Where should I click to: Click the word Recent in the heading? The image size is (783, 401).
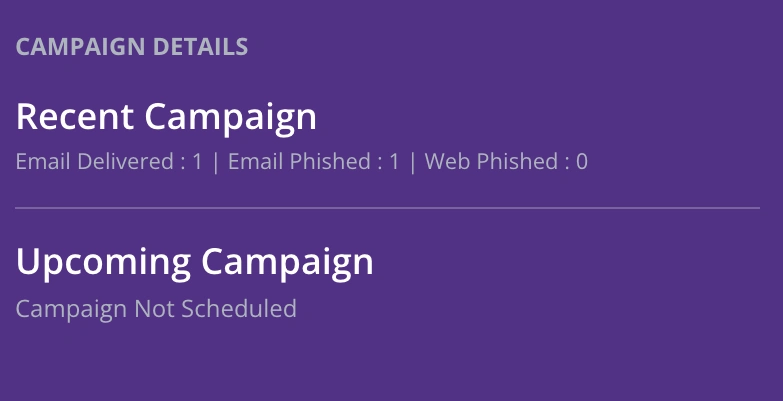(76, 117)
